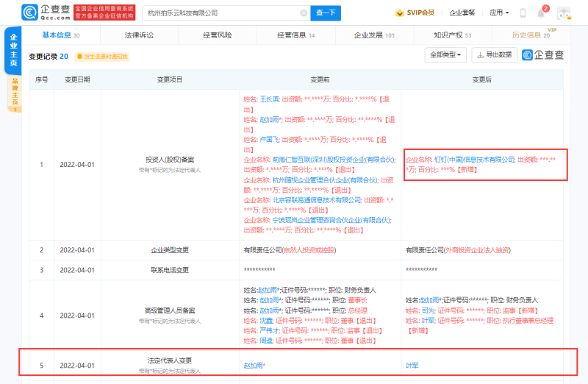Click the 导出数据 export button

tap(495, 54)
